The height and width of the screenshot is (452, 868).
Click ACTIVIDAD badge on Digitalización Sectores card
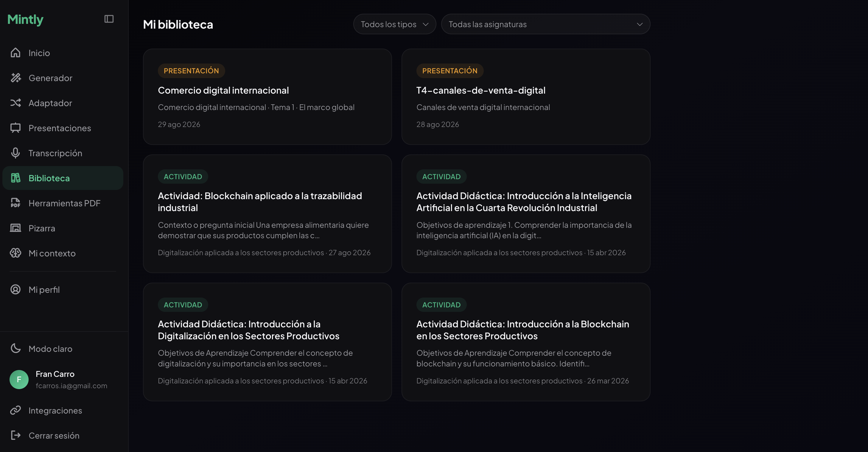click(x=183, y=305)
